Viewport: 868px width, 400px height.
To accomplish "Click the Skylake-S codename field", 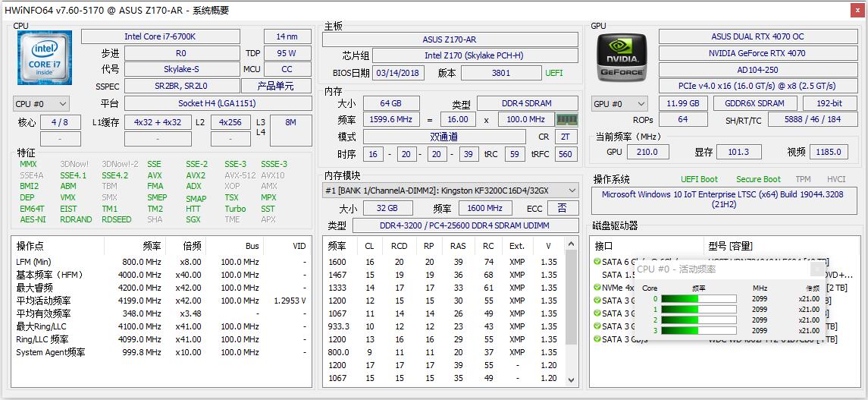I will [x=182, y=69].
